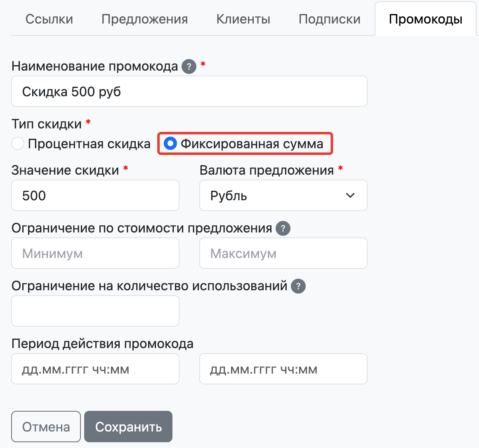The image size is (479, 448).
Task: Select the Процентная скидка radio button
Action: tap(18, 144)
